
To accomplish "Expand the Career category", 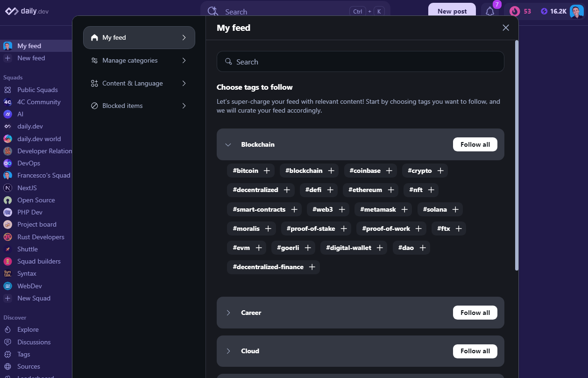I will click(228, 313).
